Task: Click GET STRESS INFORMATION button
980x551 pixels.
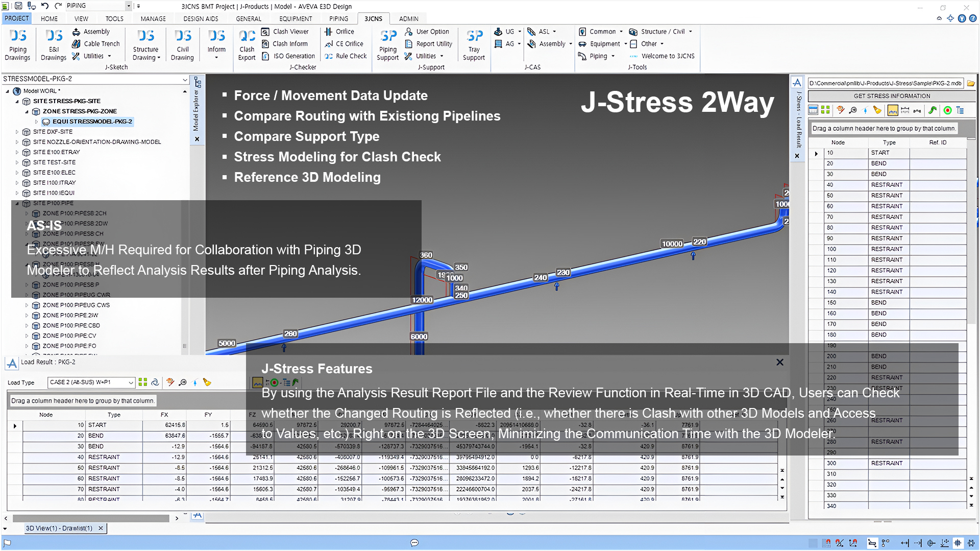Action: [892, 96]
